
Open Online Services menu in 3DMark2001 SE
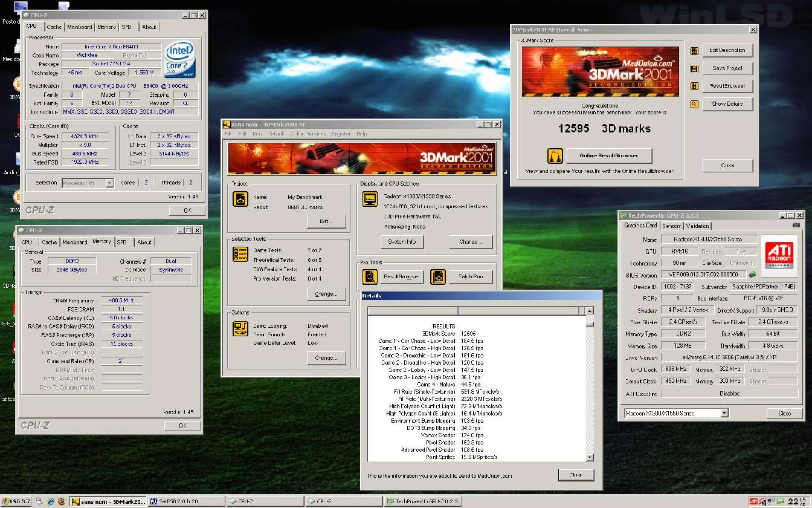point(307,134)
